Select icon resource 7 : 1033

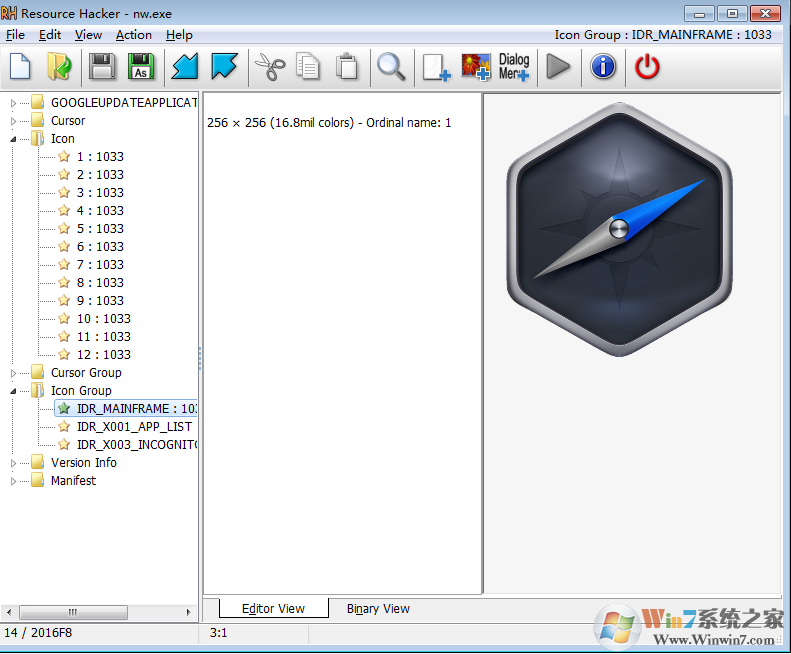99,265
